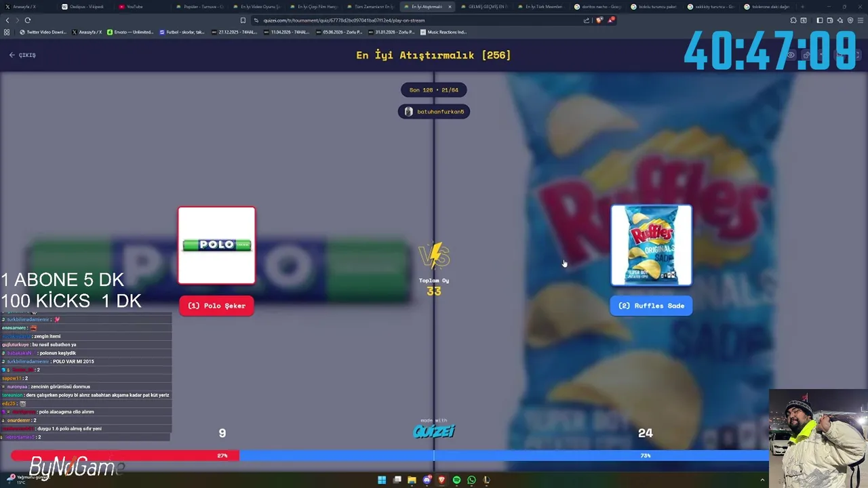Reload the current page

click(27, 20)
